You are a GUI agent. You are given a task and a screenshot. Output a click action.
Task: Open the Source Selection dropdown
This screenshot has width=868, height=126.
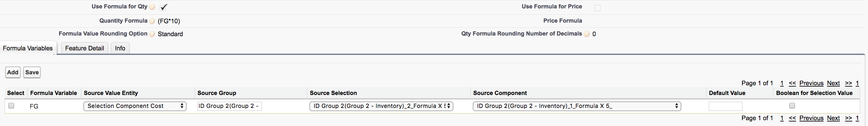(x=381, y=106)
